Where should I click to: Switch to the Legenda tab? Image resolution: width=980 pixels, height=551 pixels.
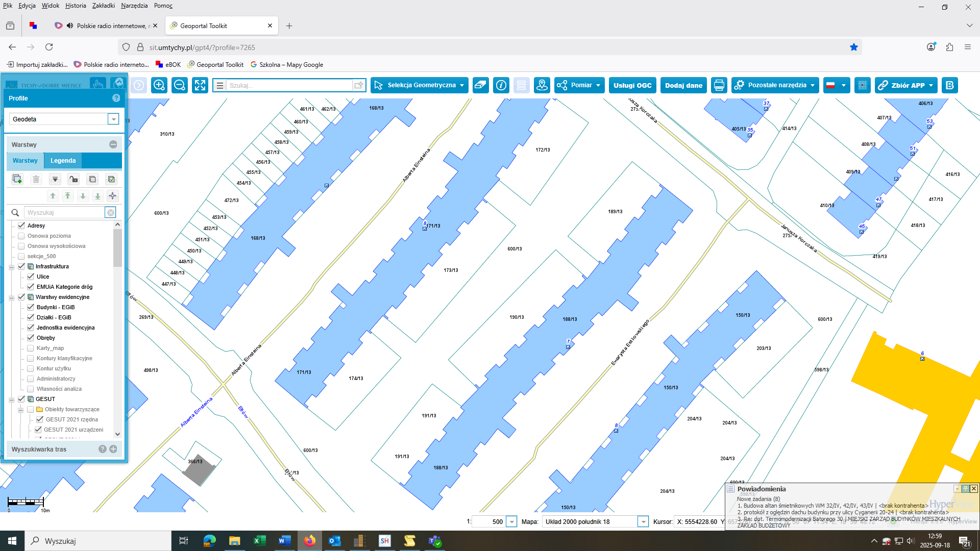[63, 160]
